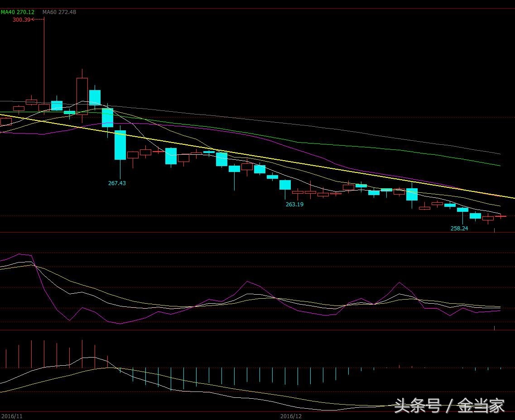Click the 258.24 lowest price label
Image resolution: width=515 pixels, height=420 pixels.
[x=459, y=229]
